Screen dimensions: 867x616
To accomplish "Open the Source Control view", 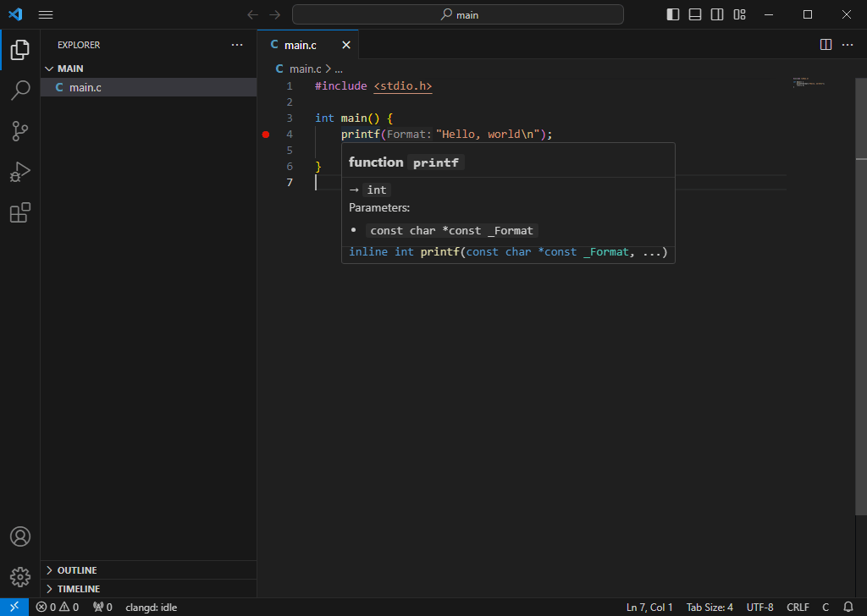I will click(x=20, y=131).
